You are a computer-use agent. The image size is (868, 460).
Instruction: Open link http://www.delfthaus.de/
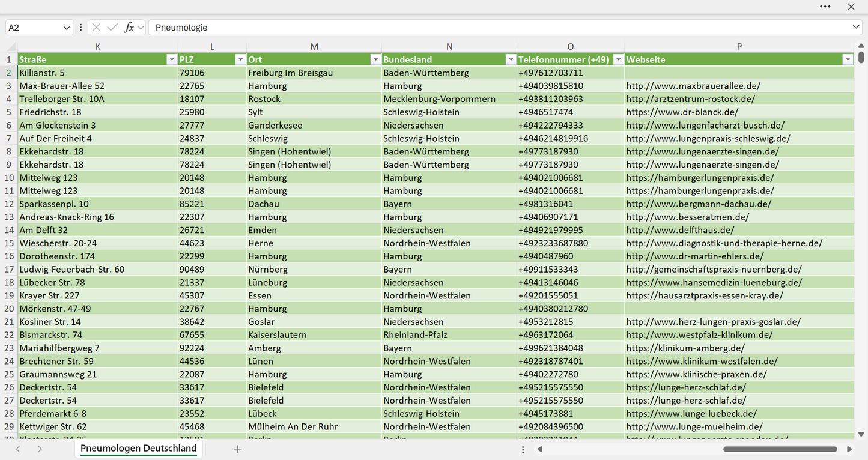coord(680,230)
